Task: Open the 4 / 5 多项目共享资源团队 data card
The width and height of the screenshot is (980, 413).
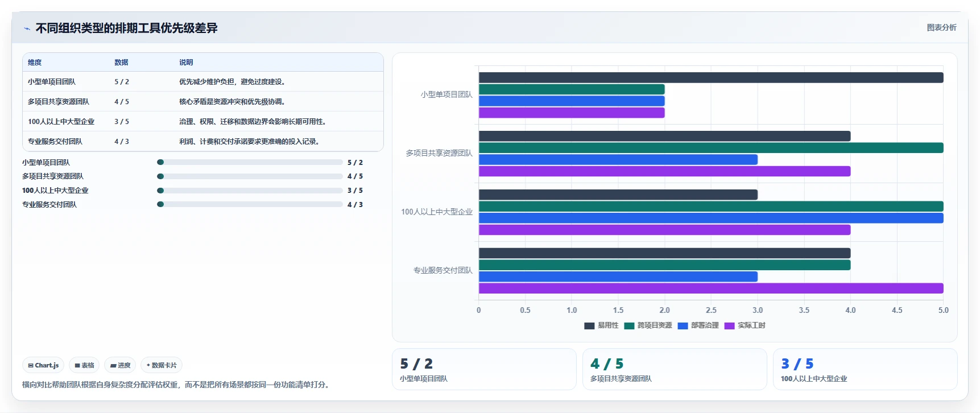Action: (x=675, y=369)
